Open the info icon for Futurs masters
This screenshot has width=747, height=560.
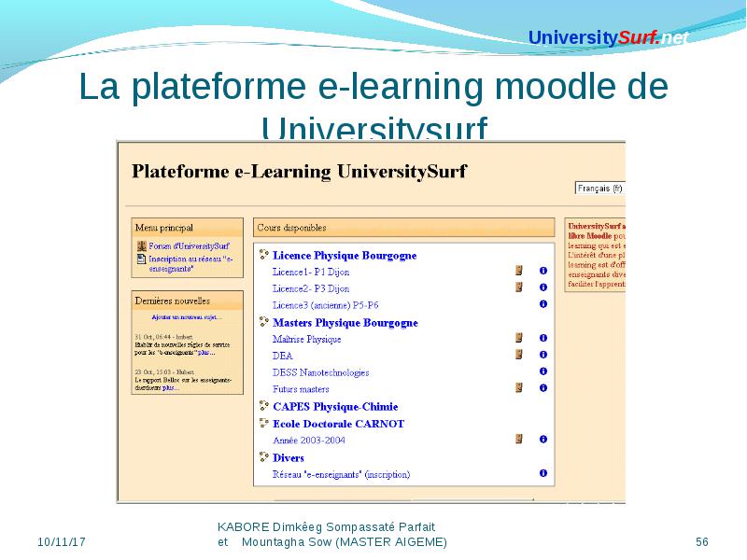pos(543,387)
